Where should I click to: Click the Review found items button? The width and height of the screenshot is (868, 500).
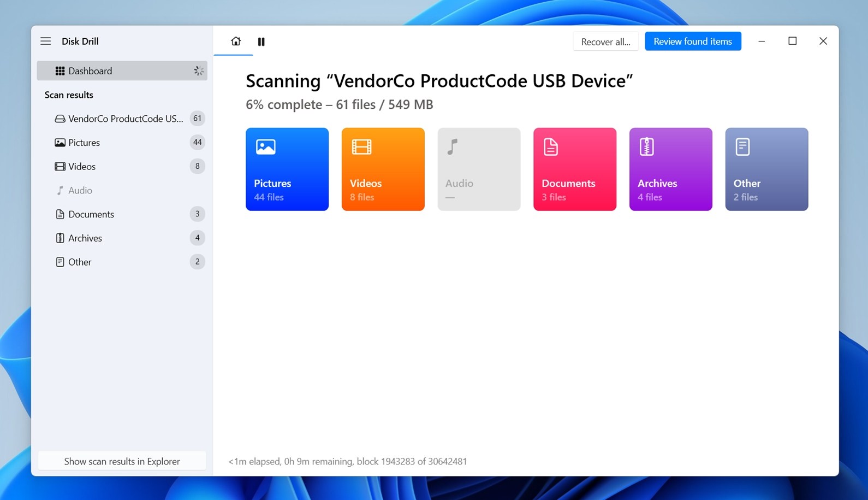(x=692, y=42)
